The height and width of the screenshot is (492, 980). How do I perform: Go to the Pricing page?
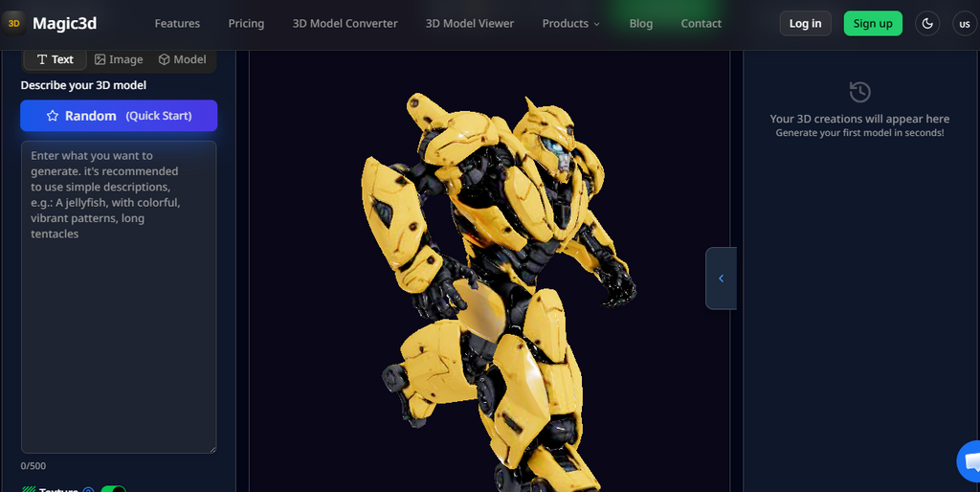tap(246, 24)
